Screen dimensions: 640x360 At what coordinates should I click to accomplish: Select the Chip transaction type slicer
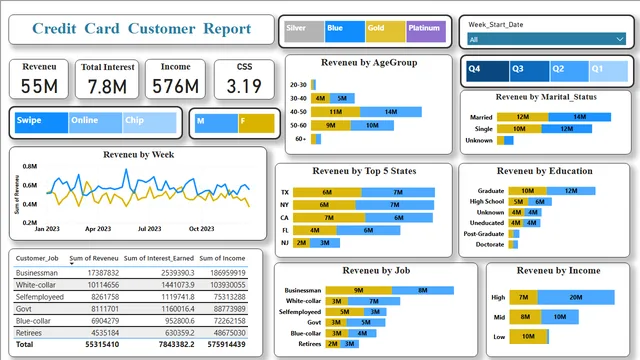(x=149, y=123)
